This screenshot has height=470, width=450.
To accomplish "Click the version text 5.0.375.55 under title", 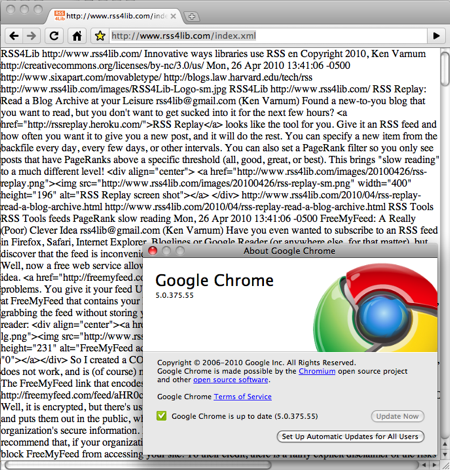I will (x=174, y=295).
